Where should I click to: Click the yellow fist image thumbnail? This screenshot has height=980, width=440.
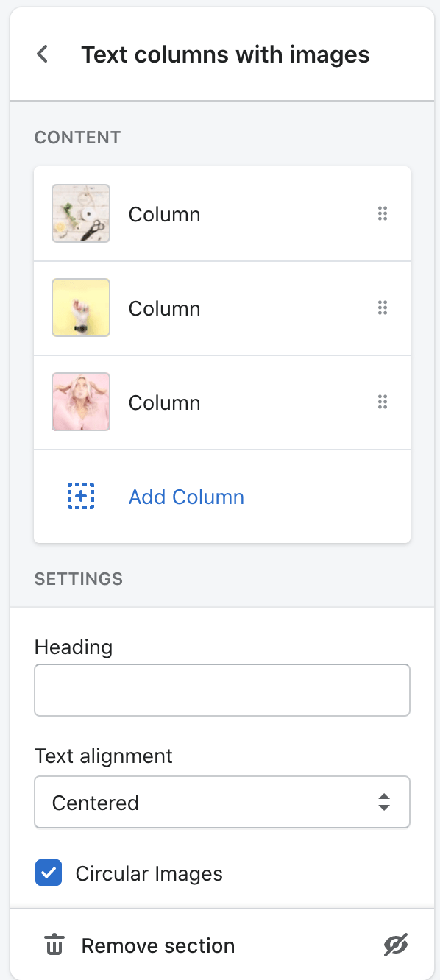[x=80, y=308]
